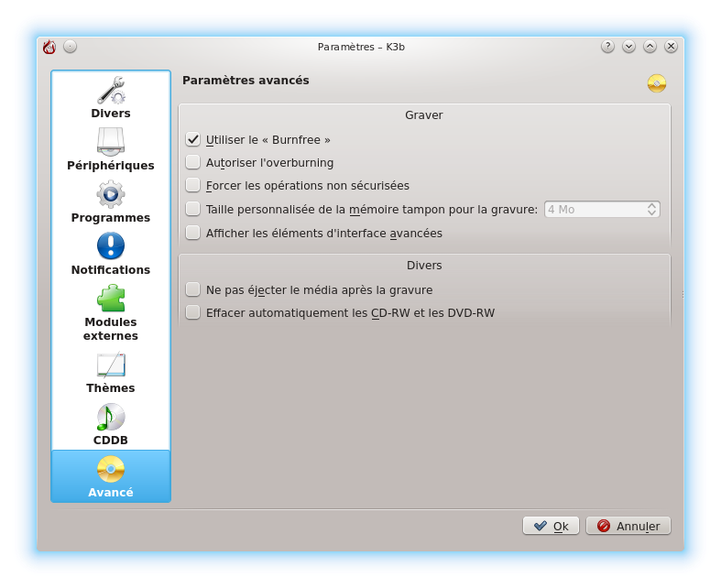
Task: Enable Afficher les éléments d'interface avancées
Action: [192, 233]
